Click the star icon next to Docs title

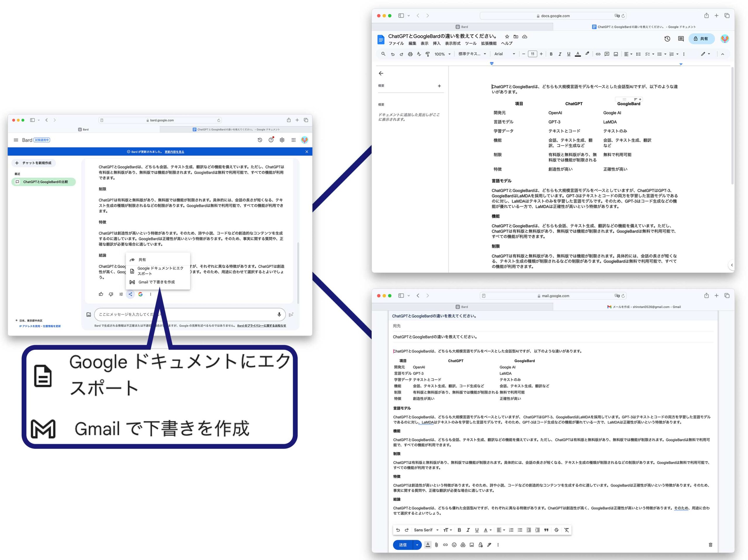tap(507, 37)
